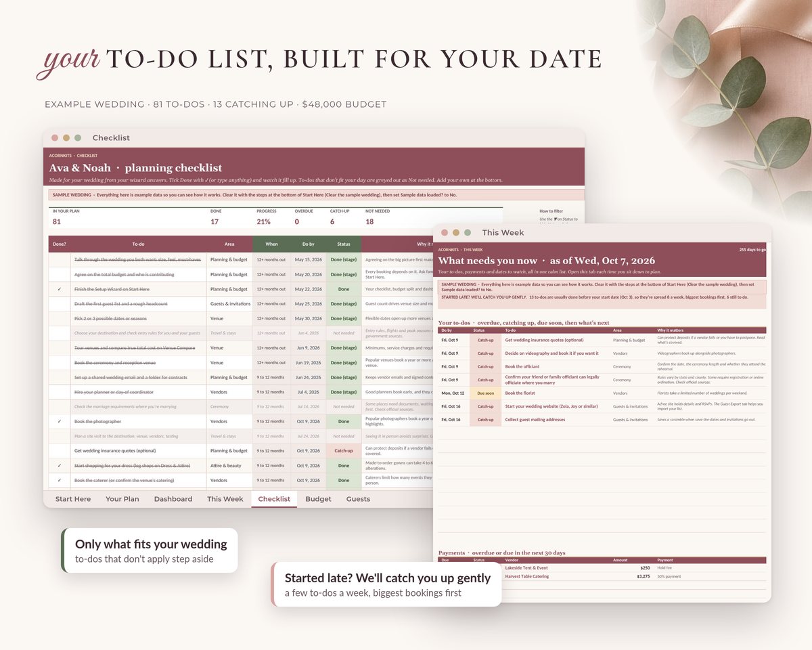Select the Catch-up count 6

point(332,221)
